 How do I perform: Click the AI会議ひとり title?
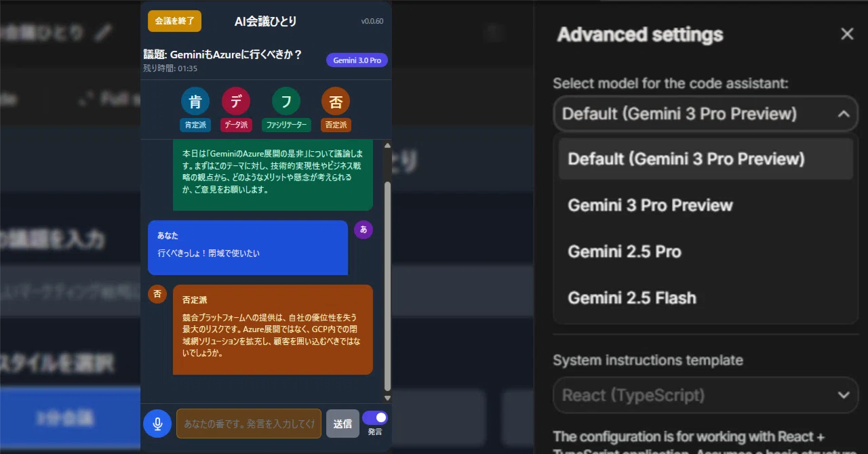coord(266,21)
